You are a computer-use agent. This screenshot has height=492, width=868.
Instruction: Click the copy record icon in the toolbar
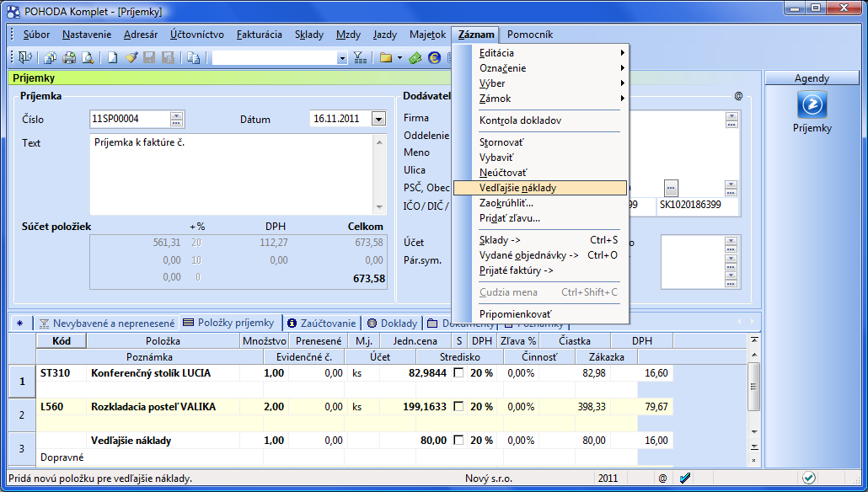pos(193,57)
